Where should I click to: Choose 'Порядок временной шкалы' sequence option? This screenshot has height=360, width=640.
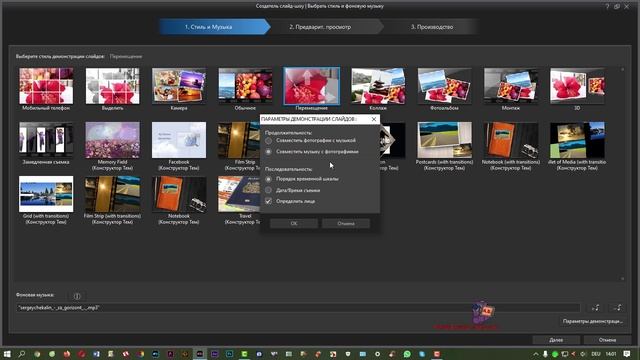coord(268,179)
